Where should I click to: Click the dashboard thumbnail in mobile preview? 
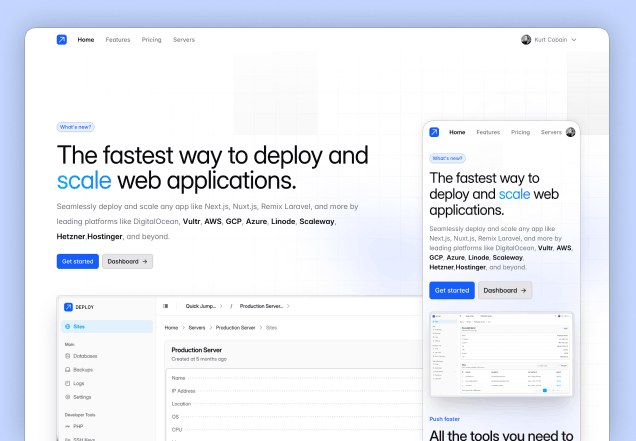coord(501,354)
